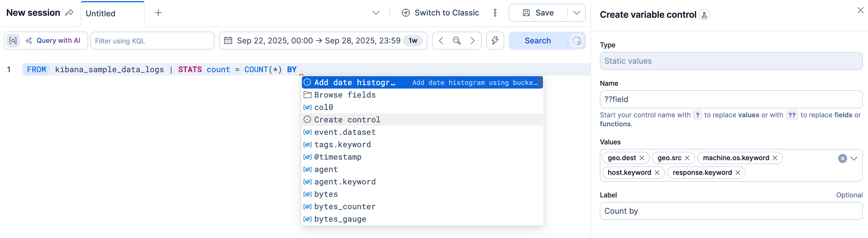Choose Add date histogram suggestion
The image size is (868, 238).
pyautogui.click(x=422, y=82)
